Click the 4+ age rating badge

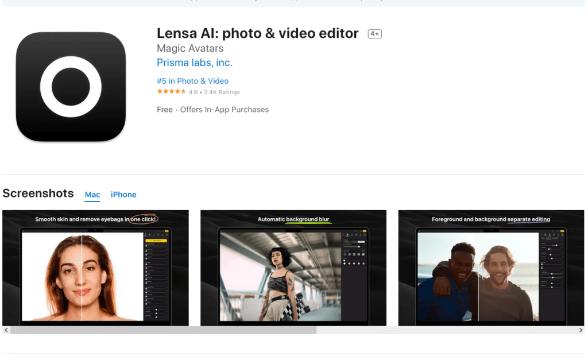[x=374, y=33]
